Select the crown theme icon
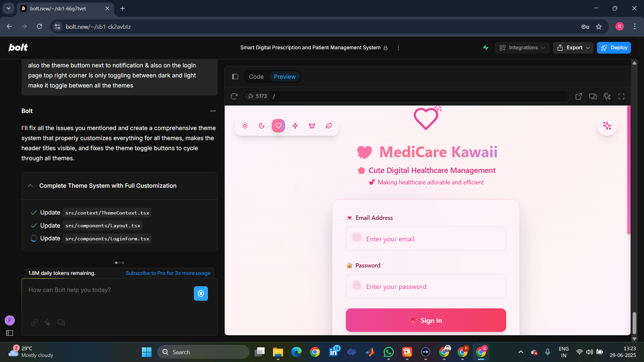 pos(312,126)
